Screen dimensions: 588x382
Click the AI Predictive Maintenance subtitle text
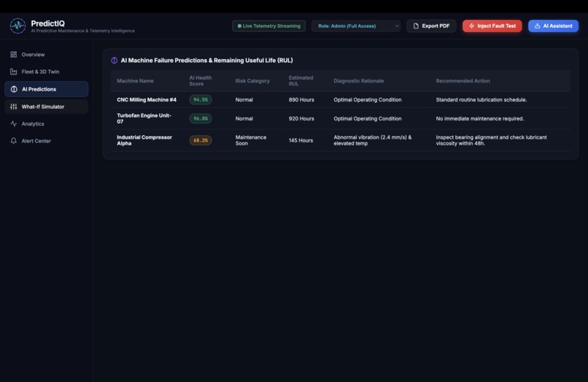(83, 31)
